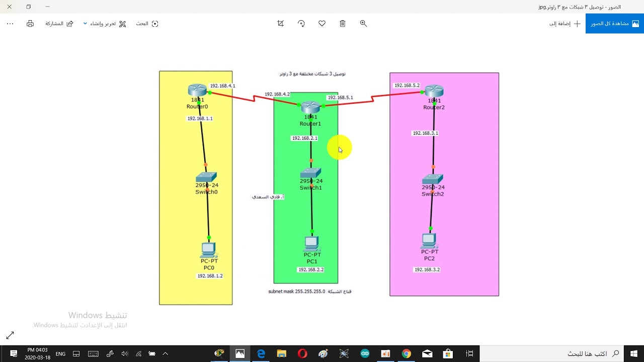Click the 192.168.4.2 address label
Screen dimensions: 644x362
click(277, 95)
